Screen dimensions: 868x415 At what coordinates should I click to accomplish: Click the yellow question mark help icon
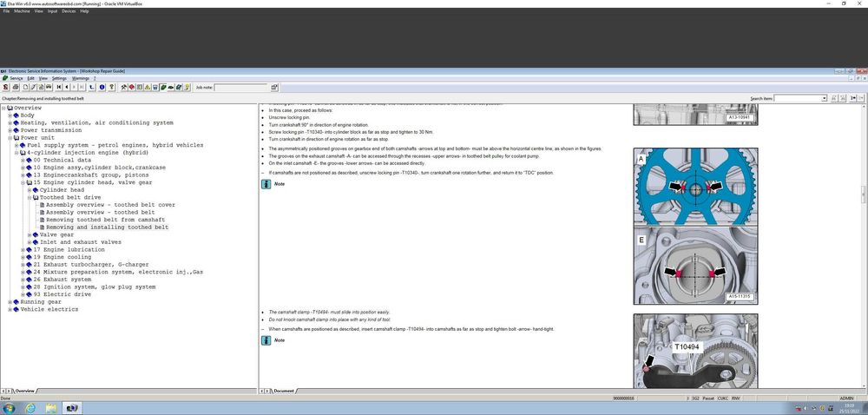pyautogui.click(x=111, y=88)
